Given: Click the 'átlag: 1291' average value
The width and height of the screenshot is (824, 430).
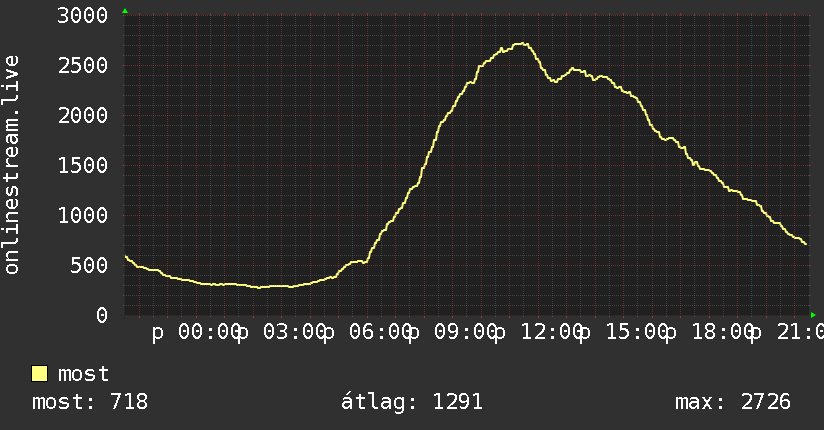Looking at the screenshot, I should [x=411, y=402].
